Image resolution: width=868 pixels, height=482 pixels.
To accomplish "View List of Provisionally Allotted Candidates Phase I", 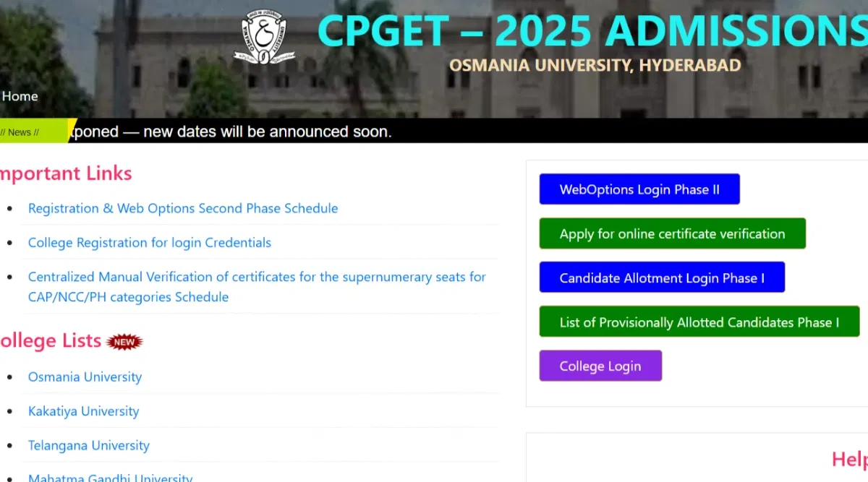I will click(x=699, y=322).
